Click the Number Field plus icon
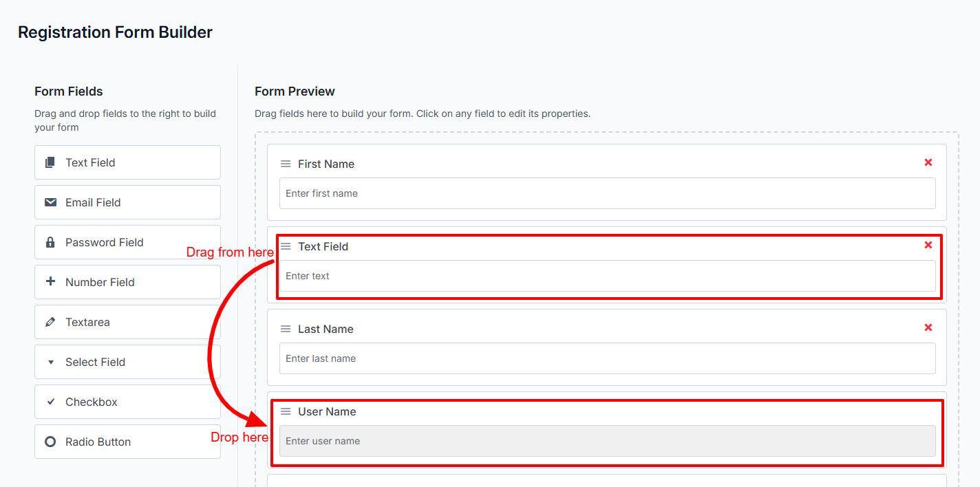The width and height of the screenshot is (980, 487). [50, 282]
